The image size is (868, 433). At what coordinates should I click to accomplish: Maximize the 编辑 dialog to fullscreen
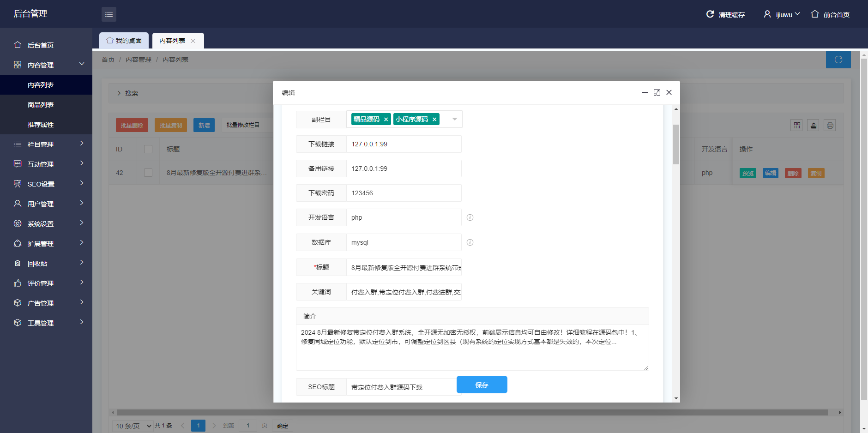point(657,92)
